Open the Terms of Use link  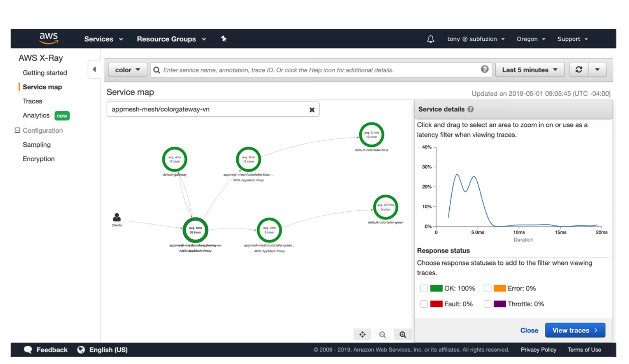tap(584, 349)
